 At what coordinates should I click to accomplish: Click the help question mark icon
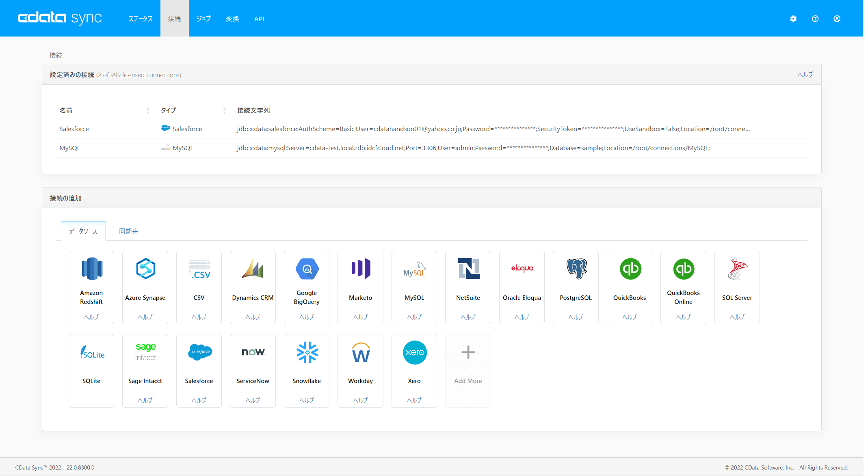click(x=815, y=19)
